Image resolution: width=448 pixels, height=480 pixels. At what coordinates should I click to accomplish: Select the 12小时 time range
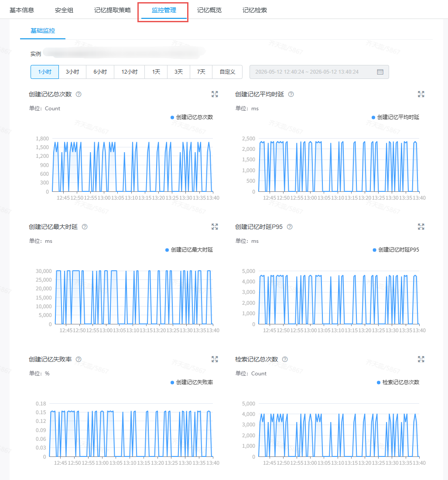pyautogui.click(x=130, y=72)
